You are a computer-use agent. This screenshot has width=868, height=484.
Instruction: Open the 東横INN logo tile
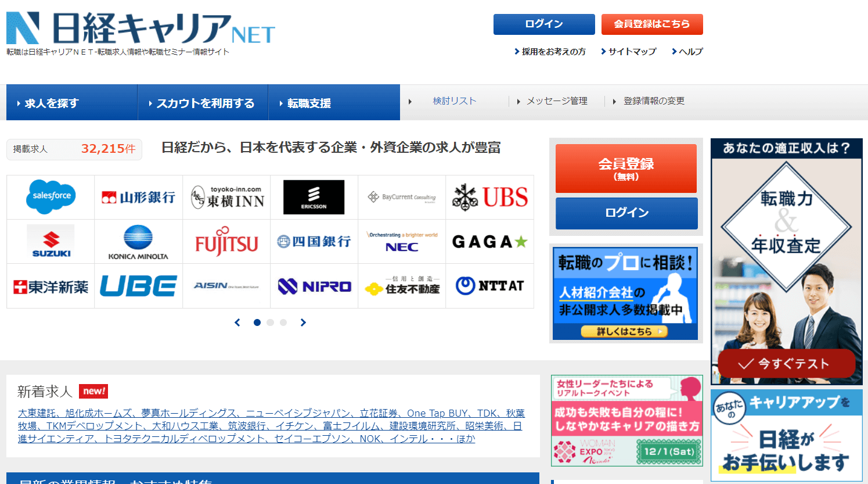pos(227,198)
